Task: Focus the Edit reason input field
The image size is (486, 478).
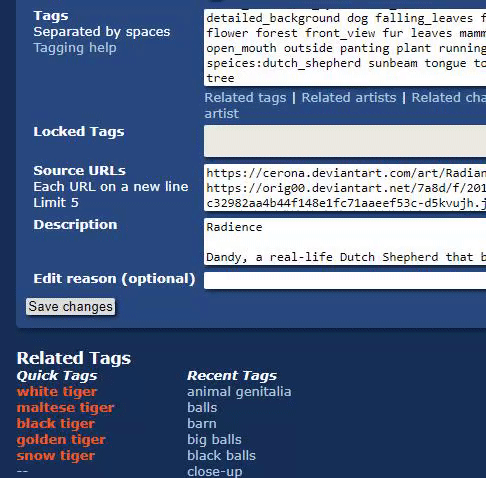Action: point(345,281)
